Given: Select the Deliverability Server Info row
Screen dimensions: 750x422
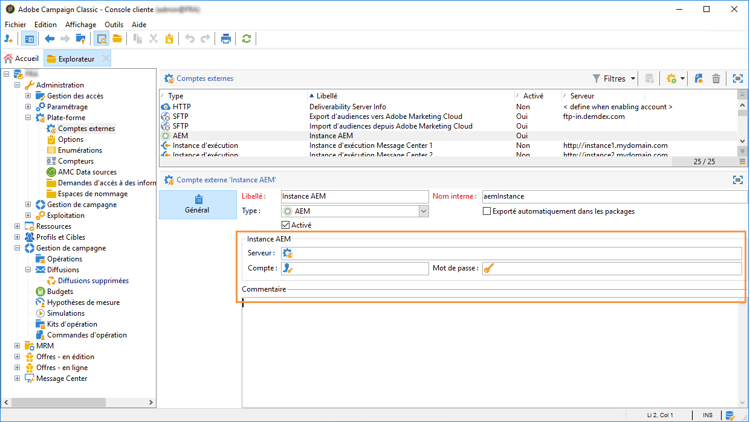Looking at the screenshot, I should point(448,107).
